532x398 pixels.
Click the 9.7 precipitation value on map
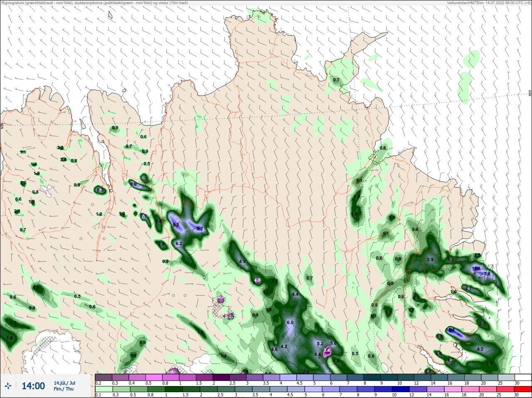coord(200,228)
